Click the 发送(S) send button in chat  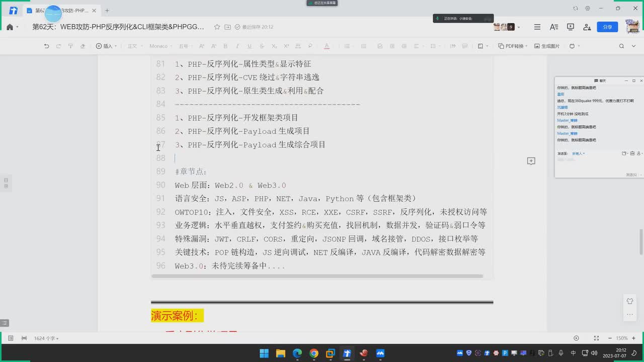point(631,174)
